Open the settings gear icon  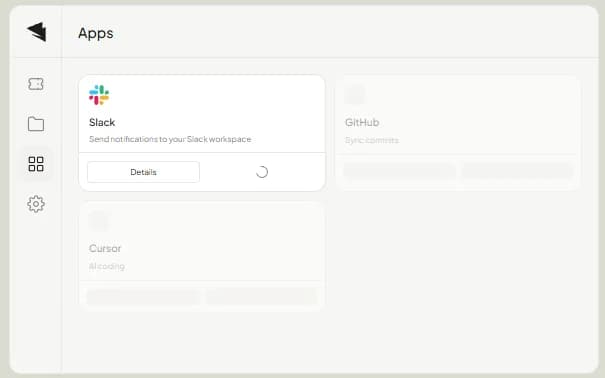point(36,204)
